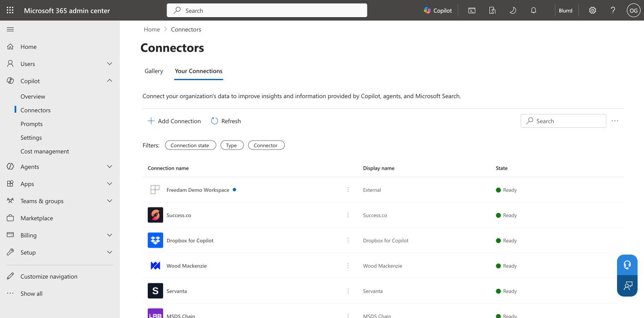The image size is (644, 318).
Task: Click the Apps sidebar icon
Action: point(10,183)
